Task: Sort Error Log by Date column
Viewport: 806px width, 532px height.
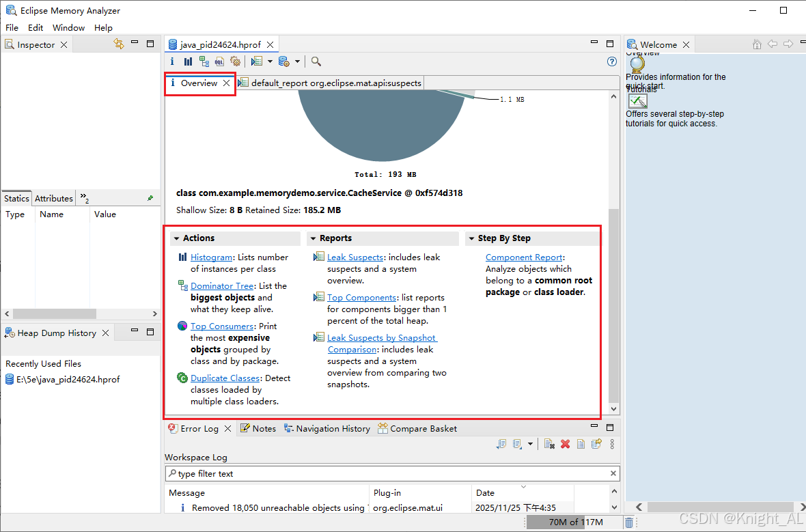Action: pos(523,492)
